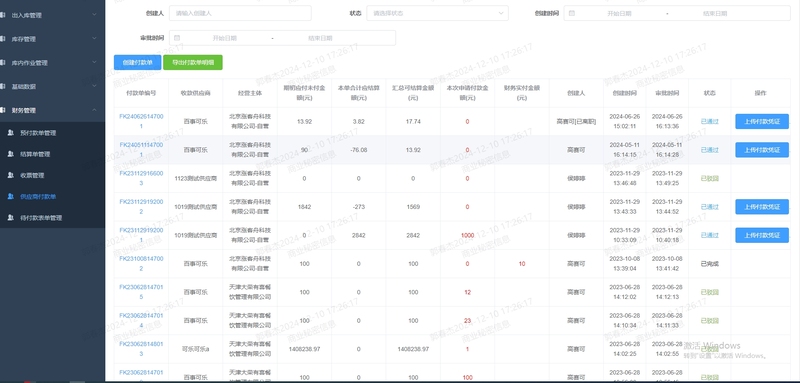
Task: Expand the 出入库管理 sidebar chevron
Action: point(94,15)
